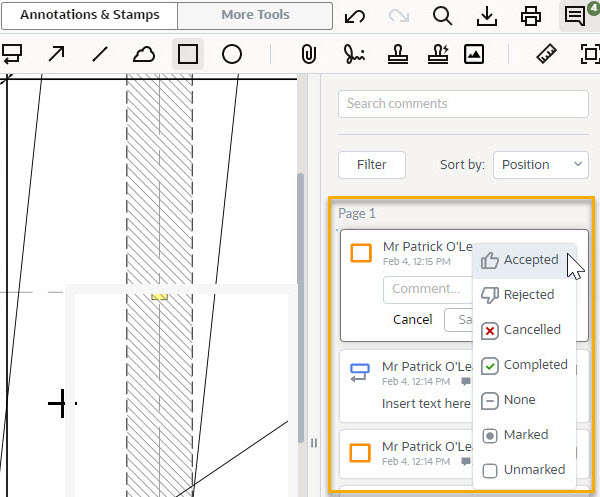Click the Filter button
The image size is (600, 497).
[x=371, y=165]
